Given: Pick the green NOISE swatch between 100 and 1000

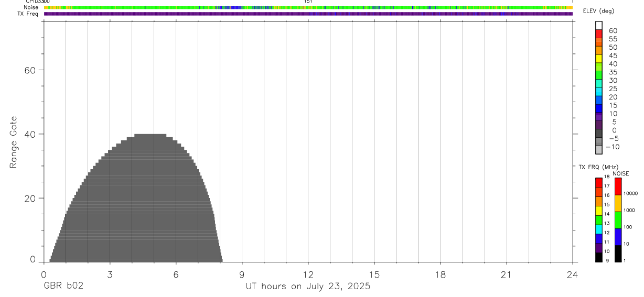Looking at the screenshot, I should coord(618,220).
